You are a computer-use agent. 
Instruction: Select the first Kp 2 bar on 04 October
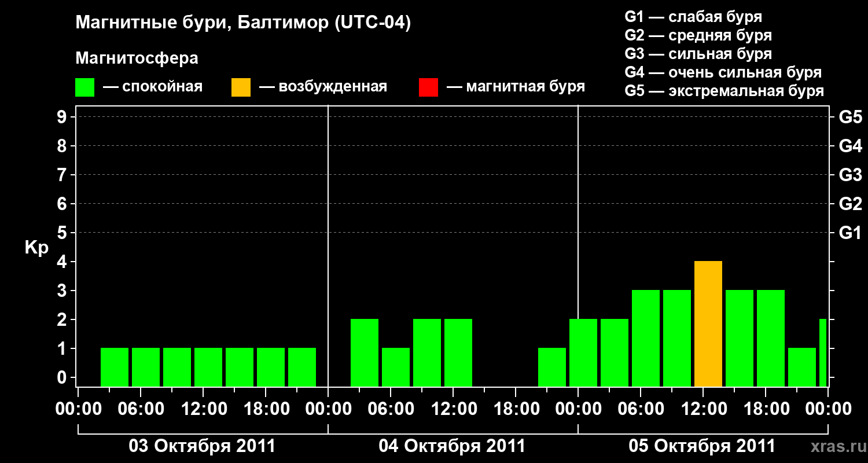click(365, 353)
